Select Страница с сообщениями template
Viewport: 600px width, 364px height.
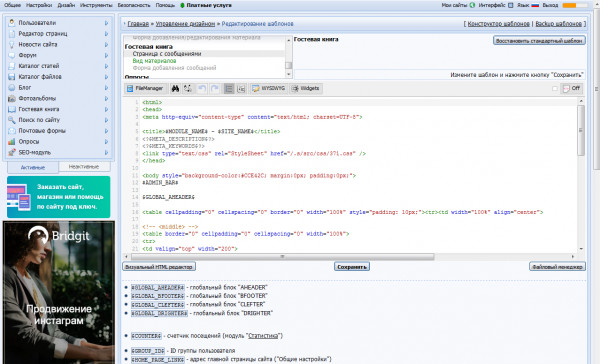(x=167, y=54)
